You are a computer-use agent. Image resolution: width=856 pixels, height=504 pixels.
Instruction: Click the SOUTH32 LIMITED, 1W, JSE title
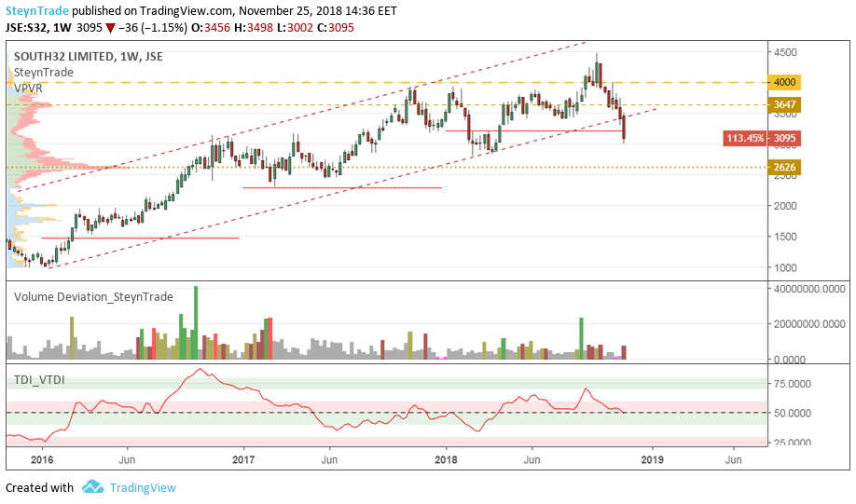click(x=88, y=57)
